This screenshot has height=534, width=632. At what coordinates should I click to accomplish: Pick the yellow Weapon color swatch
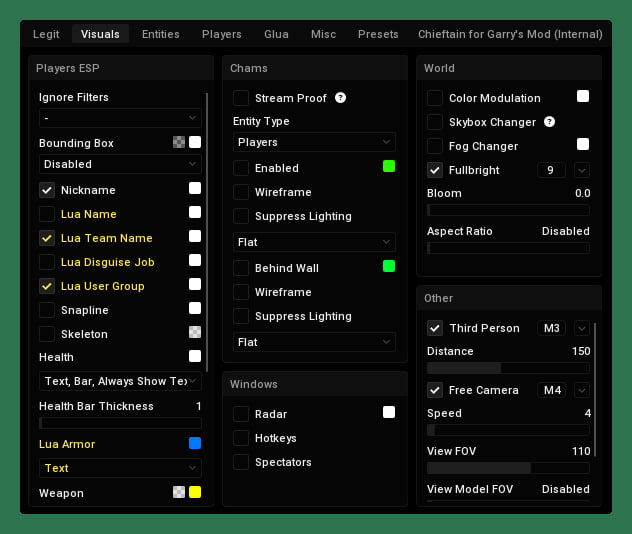click(195, 492)
